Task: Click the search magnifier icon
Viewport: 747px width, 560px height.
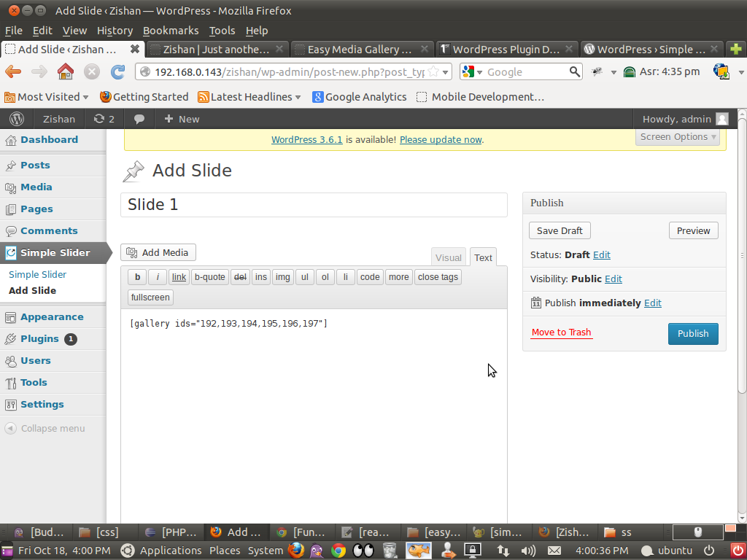Action: [575, 72]
